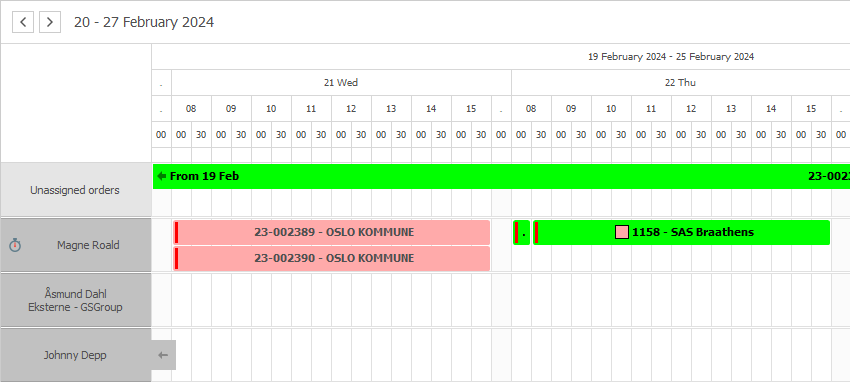This screenshot has height=382, width=850.
Task: Click the pink square on SAS Braathens order
Action: [x=622, y=232]
